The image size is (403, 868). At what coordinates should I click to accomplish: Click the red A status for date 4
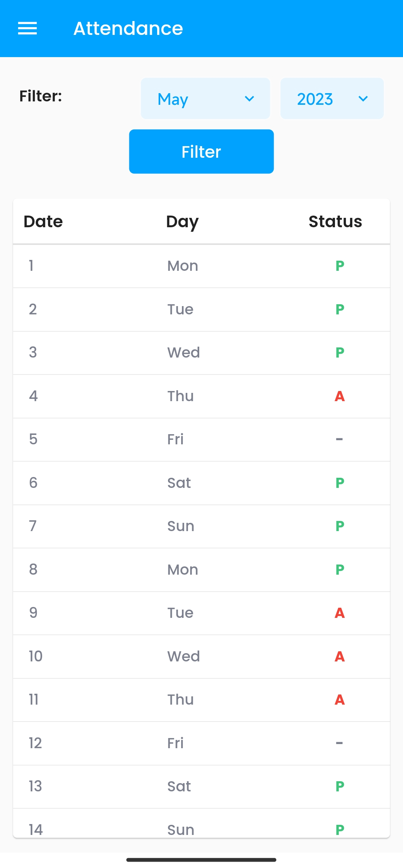point(339,396)
